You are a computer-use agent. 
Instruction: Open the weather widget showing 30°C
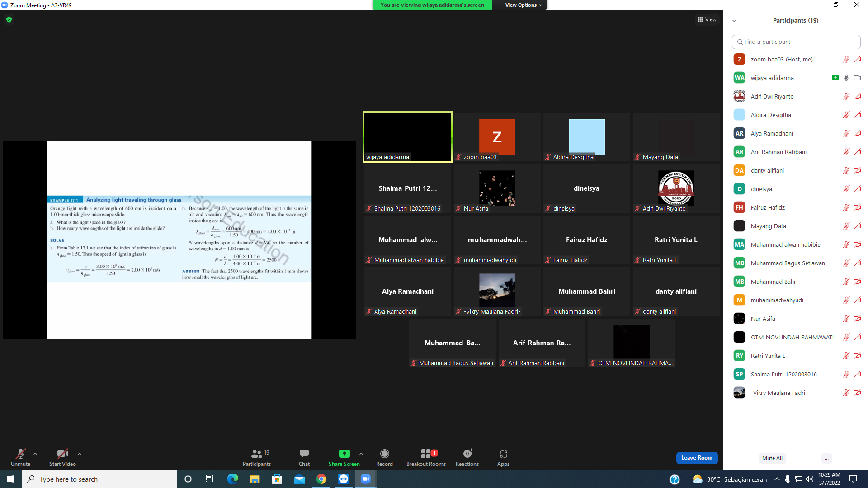pyautogui.click(x=730, y=479)
